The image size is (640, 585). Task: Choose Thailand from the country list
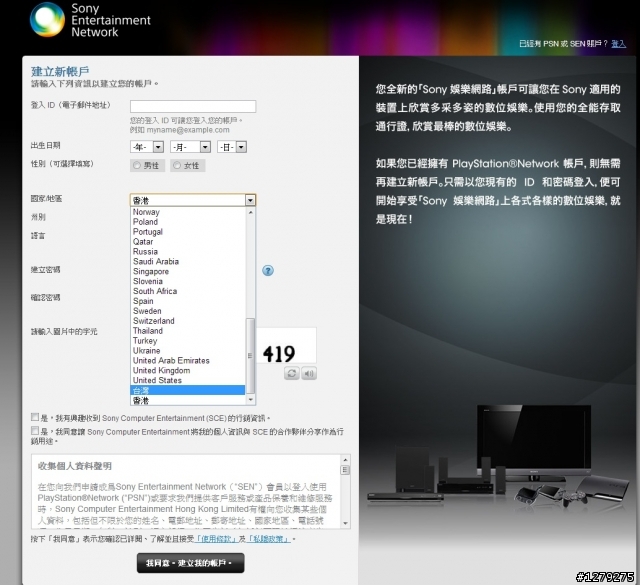(188, 331)
